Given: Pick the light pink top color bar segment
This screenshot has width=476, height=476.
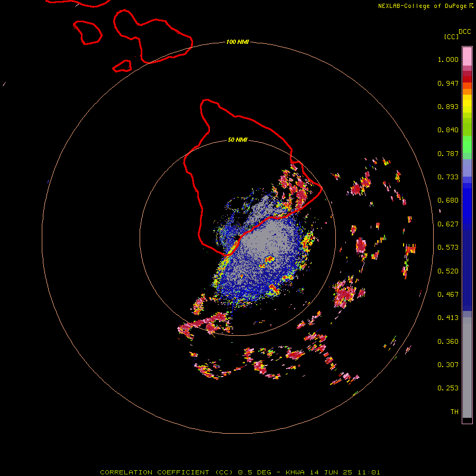Looking at the screenshot, I should point(467,57).
